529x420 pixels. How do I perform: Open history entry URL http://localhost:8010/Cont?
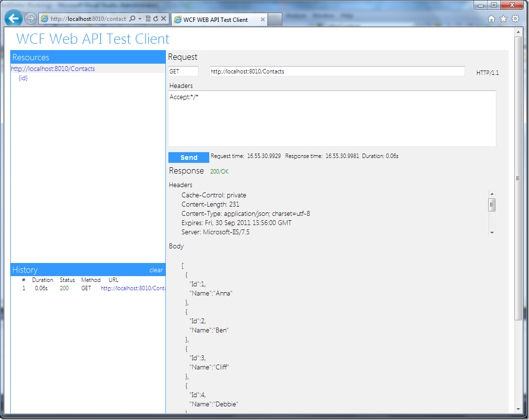(133, 288)
